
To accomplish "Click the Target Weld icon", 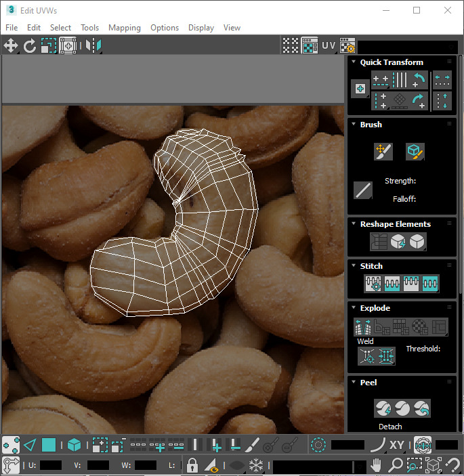I will click(x=367, y=355).
